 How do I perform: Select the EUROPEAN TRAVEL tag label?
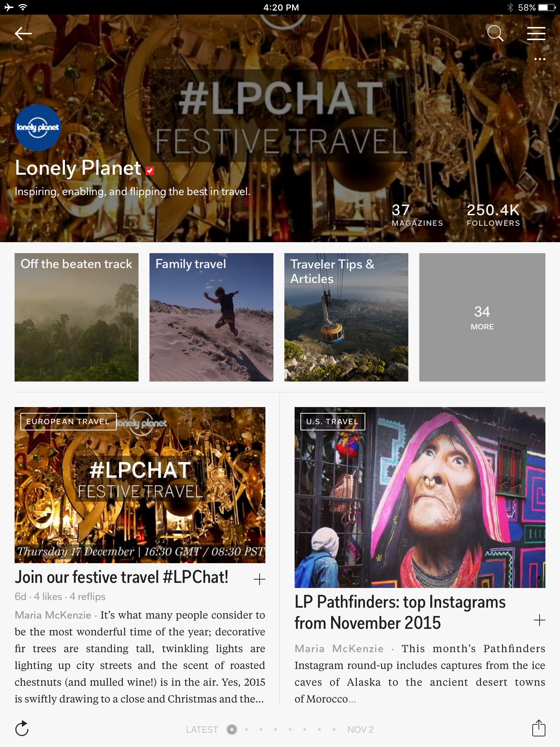(x=68, y=422)
